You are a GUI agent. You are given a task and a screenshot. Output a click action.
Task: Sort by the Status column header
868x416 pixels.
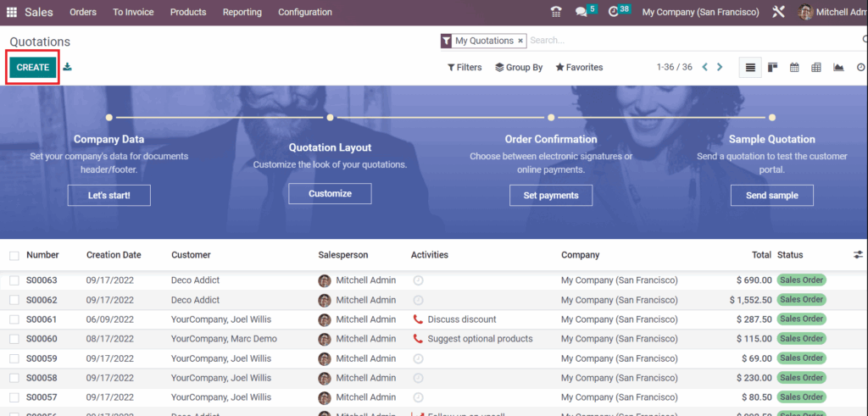[x=790, y=255]
